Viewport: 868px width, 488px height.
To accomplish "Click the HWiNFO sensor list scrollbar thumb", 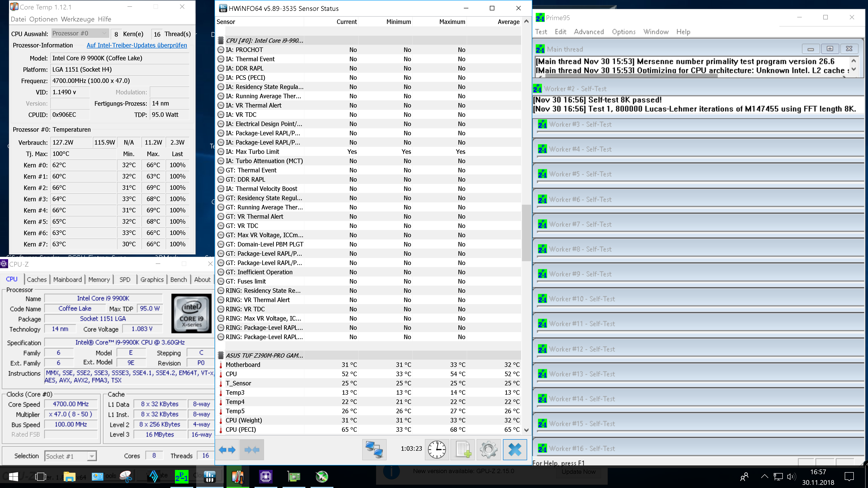I will (x=526, y=232).
